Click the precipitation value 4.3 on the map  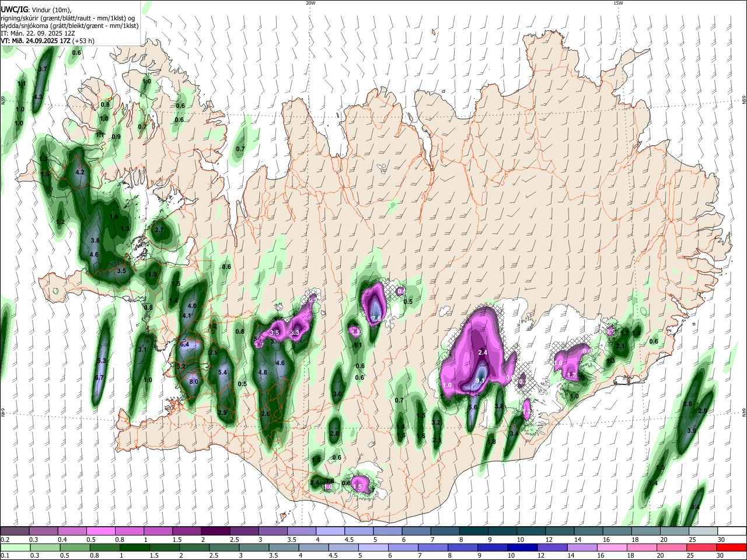click(x=39, y=96)
